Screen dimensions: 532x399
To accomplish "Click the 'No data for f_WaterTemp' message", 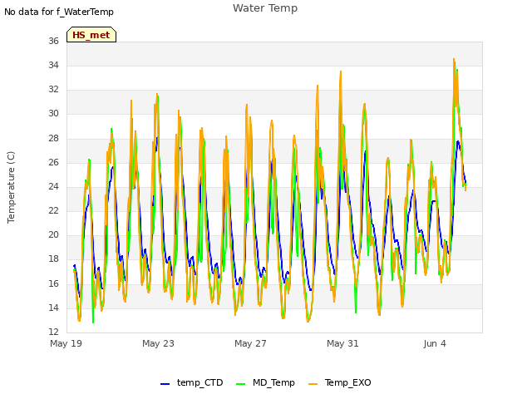I will [x=59, y=12].
